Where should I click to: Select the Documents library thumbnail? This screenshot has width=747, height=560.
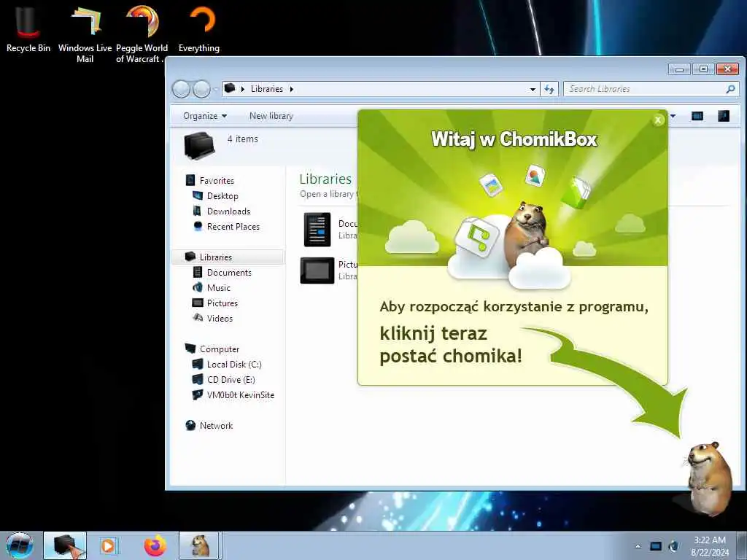(318, 229)
